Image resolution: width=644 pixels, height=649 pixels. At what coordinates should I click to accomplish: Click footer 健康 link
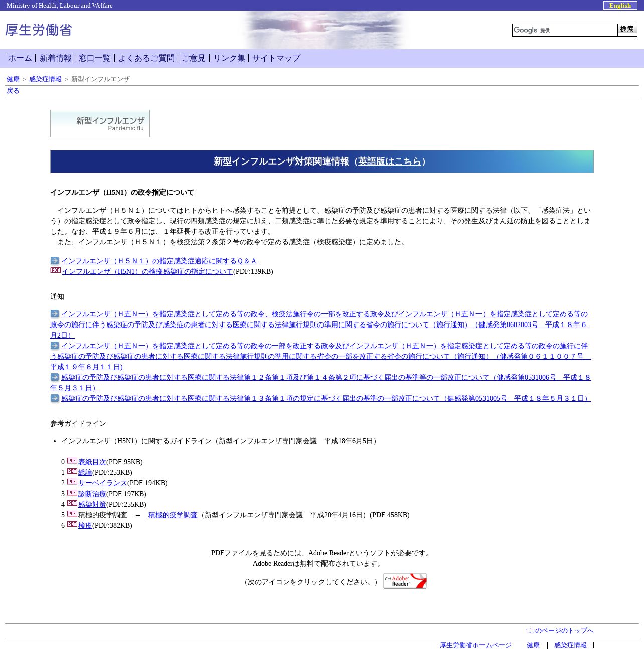pyautogui.click(x=533, y=645)
